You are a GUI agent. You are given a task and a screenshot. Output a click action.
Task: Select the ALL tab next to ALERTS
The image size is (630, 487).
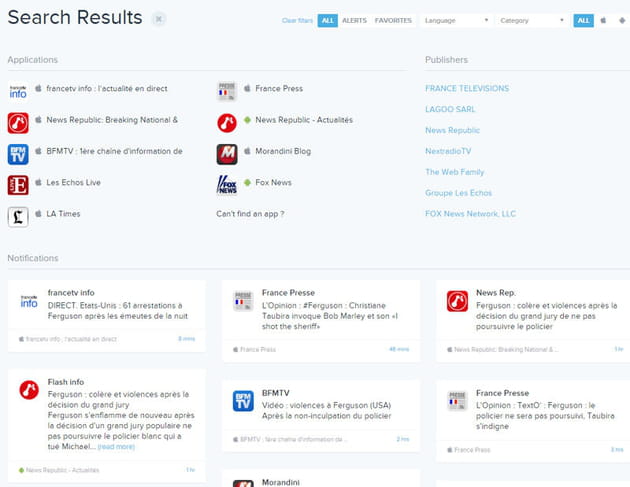point(327,20)
